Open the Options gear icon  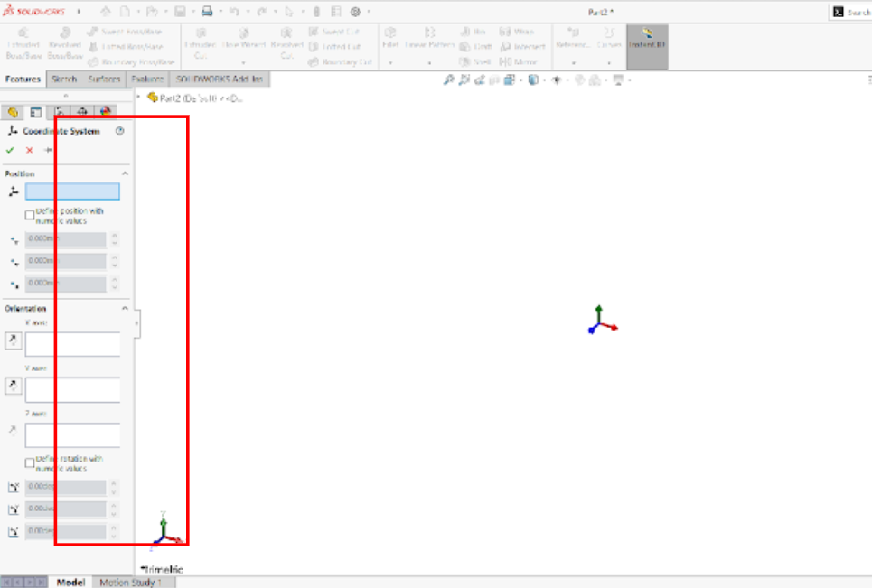coord(355,12)
